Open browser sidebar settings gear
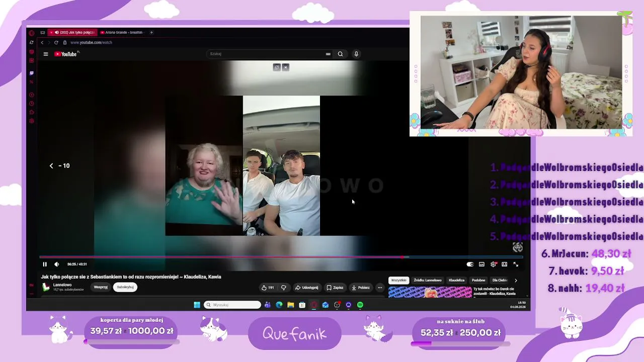644x362 pixels. 32,121
